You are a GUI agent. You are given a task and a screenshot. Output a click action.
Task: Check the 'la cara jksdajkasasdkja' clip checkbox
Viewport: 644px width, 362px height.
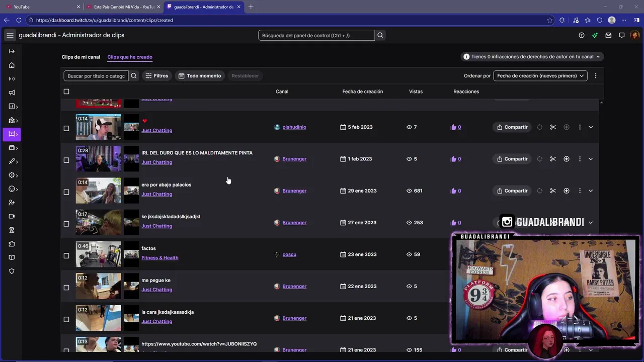[66, 319]
